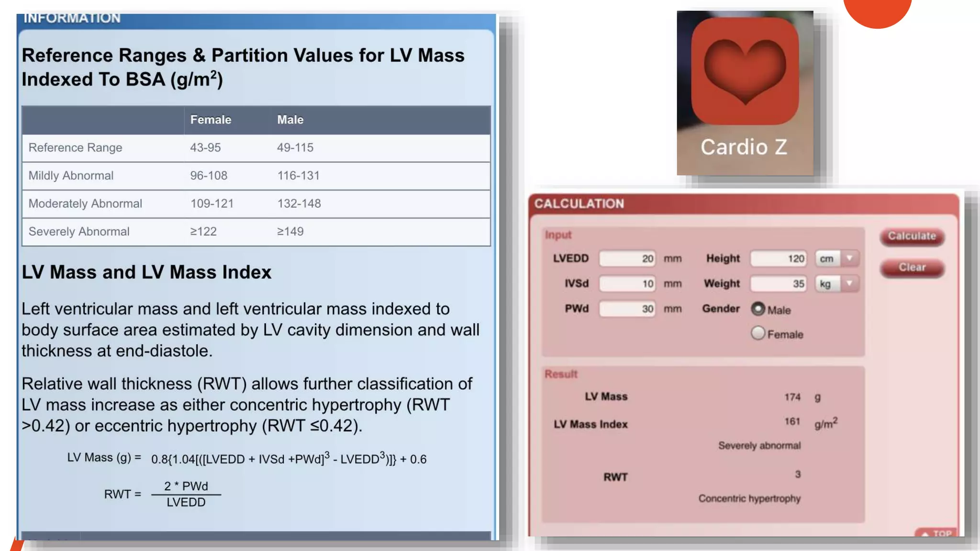Select the Female radio button
Screen dimensions: 980x551
(758, 333)
